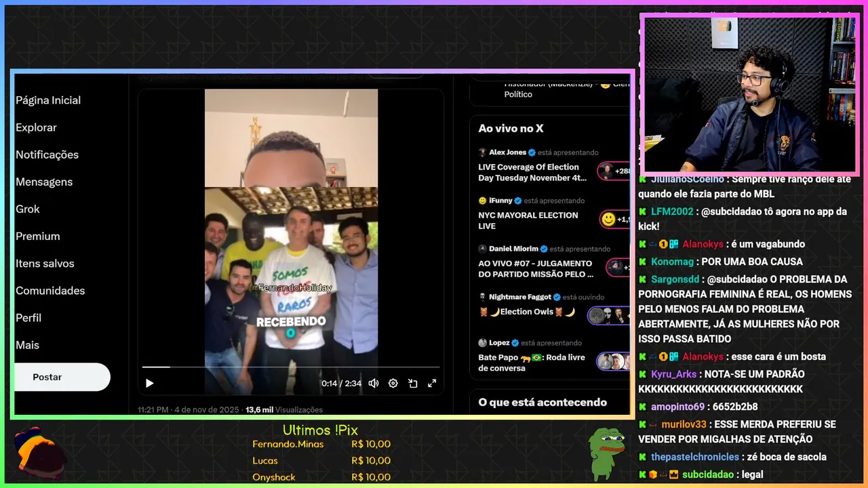Click Lopez profile avatar
868x488 pixels.
click(483, 343)
